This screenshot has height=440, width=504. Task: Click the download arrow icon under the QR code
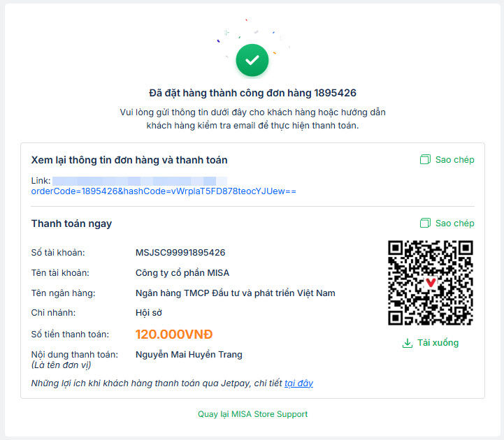point(408,343)
